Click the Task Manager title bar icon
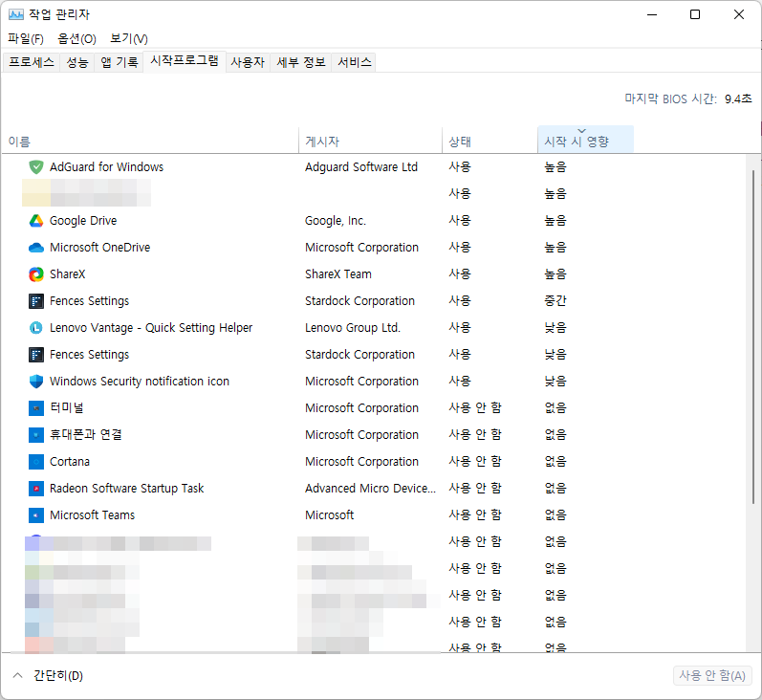Image resolution: width=762 pixels, height=700 pixels. (x=16, y=14)
